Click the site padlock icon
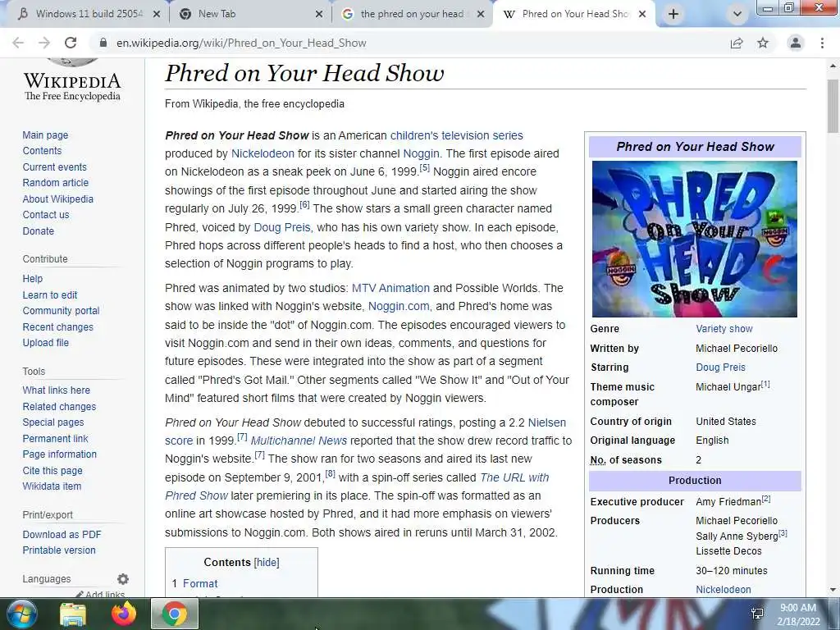Image resolution: width=840 pixels, height=630 pixels. (103, 43)
